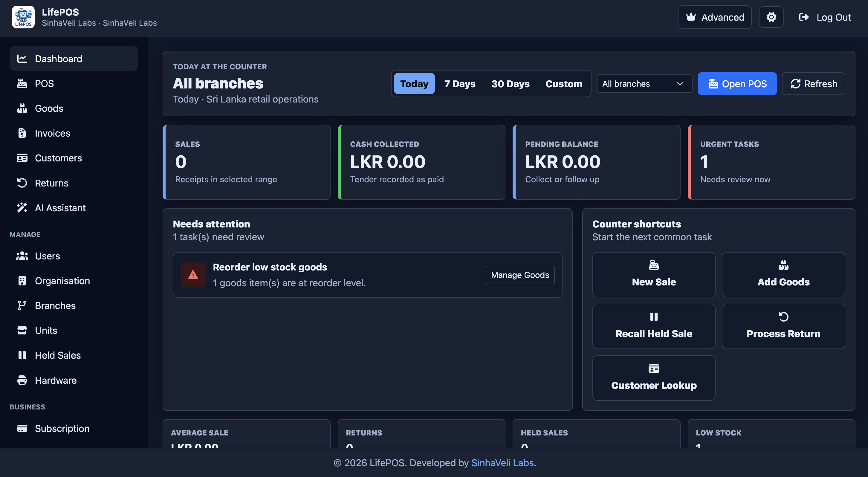868x477 pixels.
Task: Go to the Goods page label
Action: (x=49, y=108)
